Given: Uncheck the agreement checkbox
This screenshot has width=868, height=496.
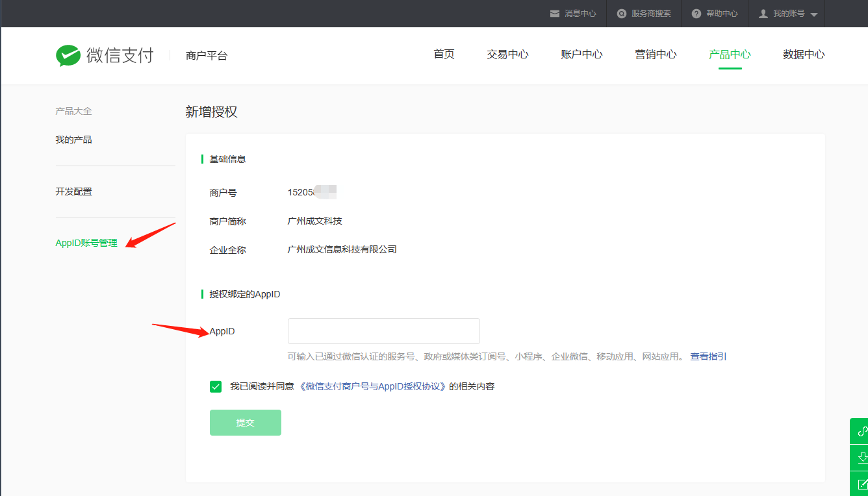Looking at the screenshot, I should point(216,387).
